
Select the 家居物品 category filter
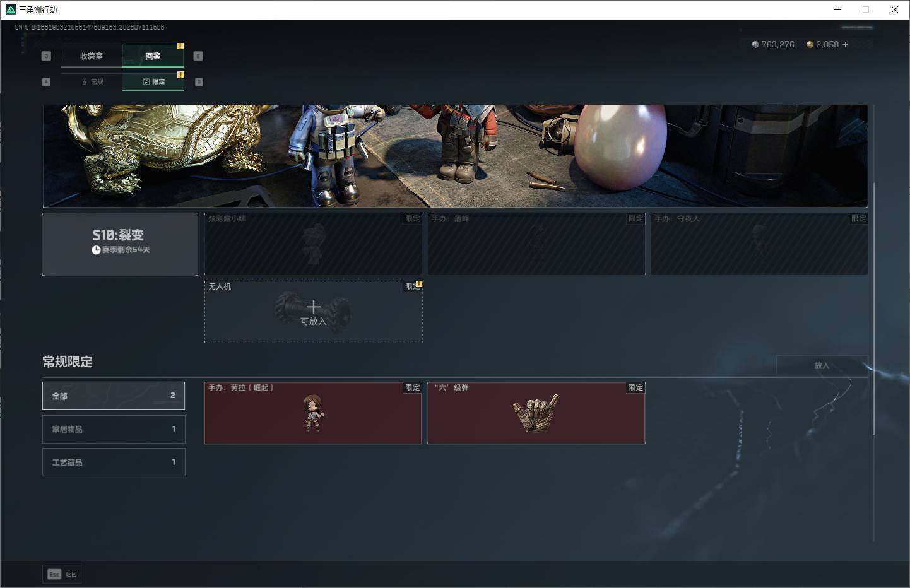(x=114, y=429)
